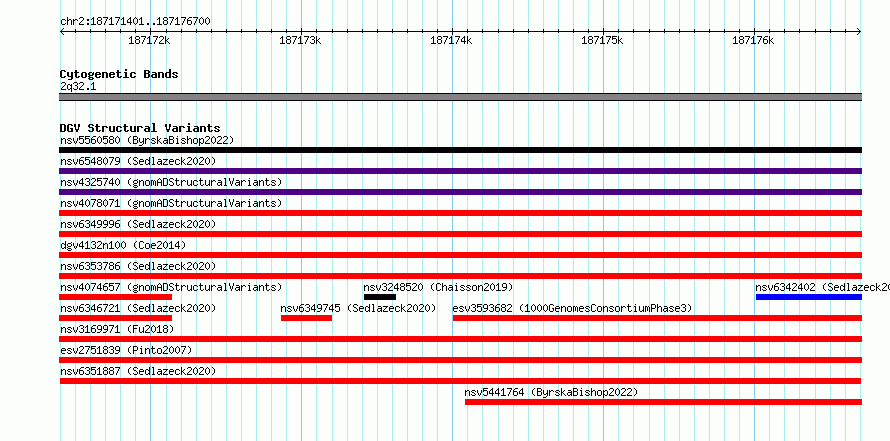Click the 2q32.1 band label
The height and width of the screenshot is (441, 890).
(x=78, y=86)
